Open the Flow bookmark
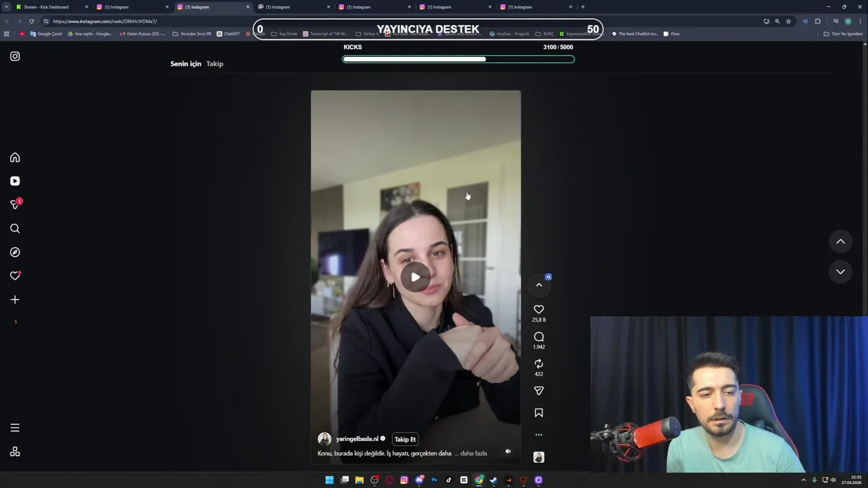868x488 pixels. (x=671, y=34)
